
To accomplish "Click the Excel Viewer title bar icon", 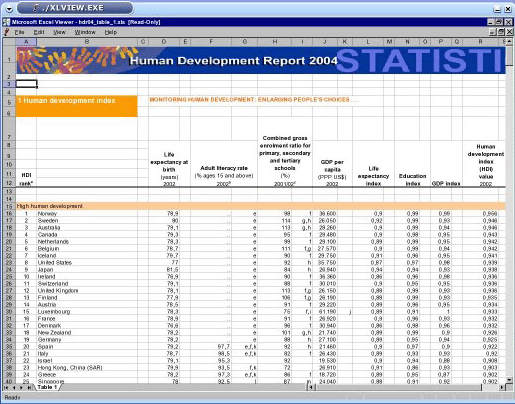I will tap(7, 22).
